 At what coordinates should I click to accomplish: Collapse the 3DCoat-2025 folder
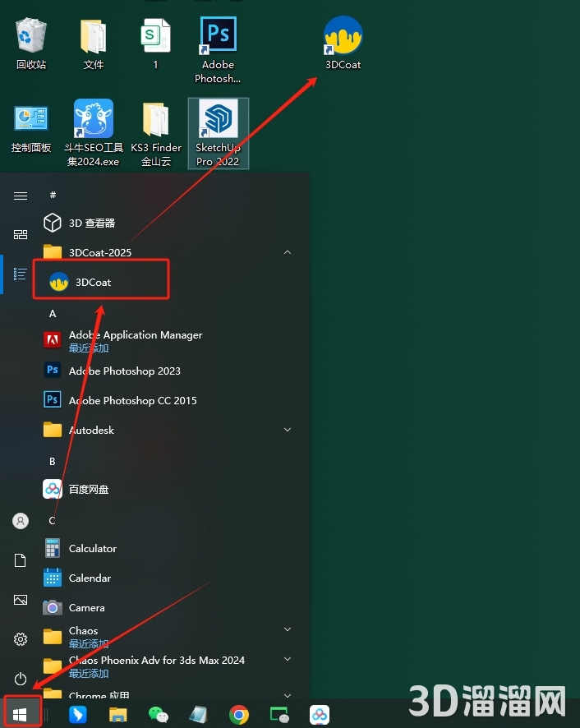(288, 252)
